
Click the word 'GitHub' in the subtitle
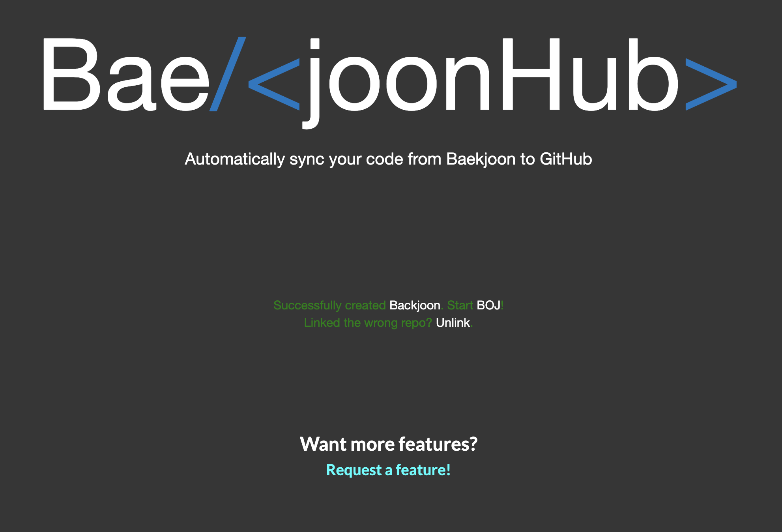pyautogui.click(x=565, y=159)
